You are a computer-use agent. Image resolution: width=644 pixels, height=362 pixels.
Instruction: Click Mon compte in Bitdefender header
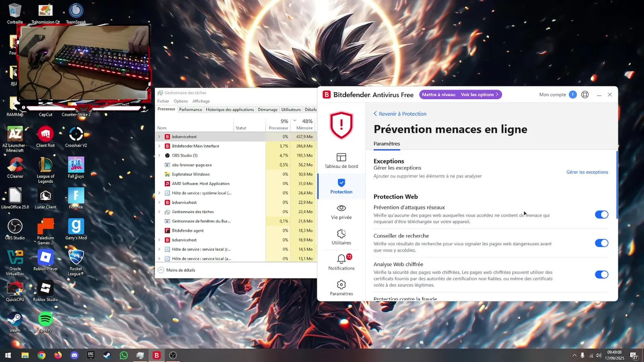point(552,95)
